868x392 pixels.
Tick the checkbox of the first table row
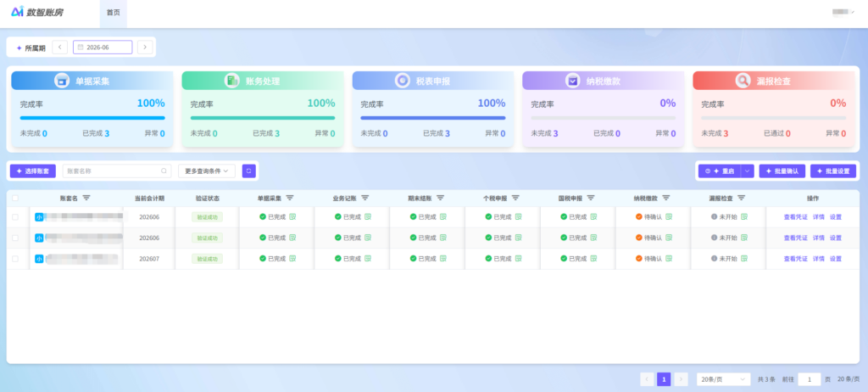point(15,217)
